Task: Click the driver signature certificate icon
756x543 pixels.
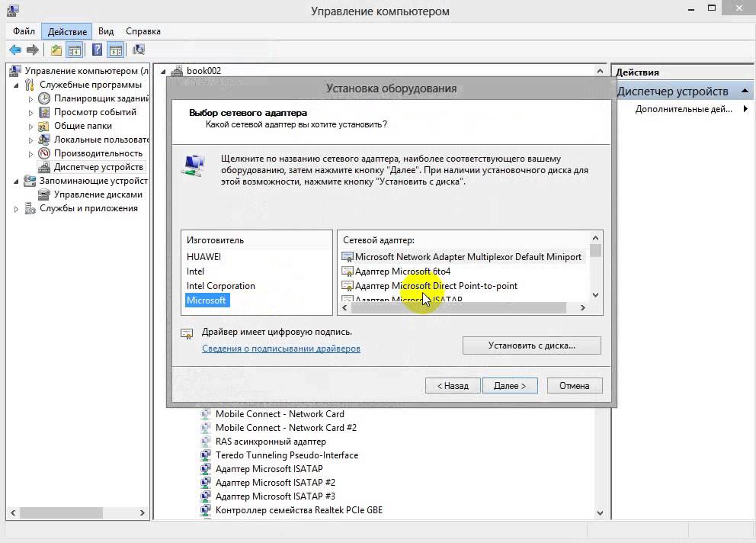Action: [187, 333]
